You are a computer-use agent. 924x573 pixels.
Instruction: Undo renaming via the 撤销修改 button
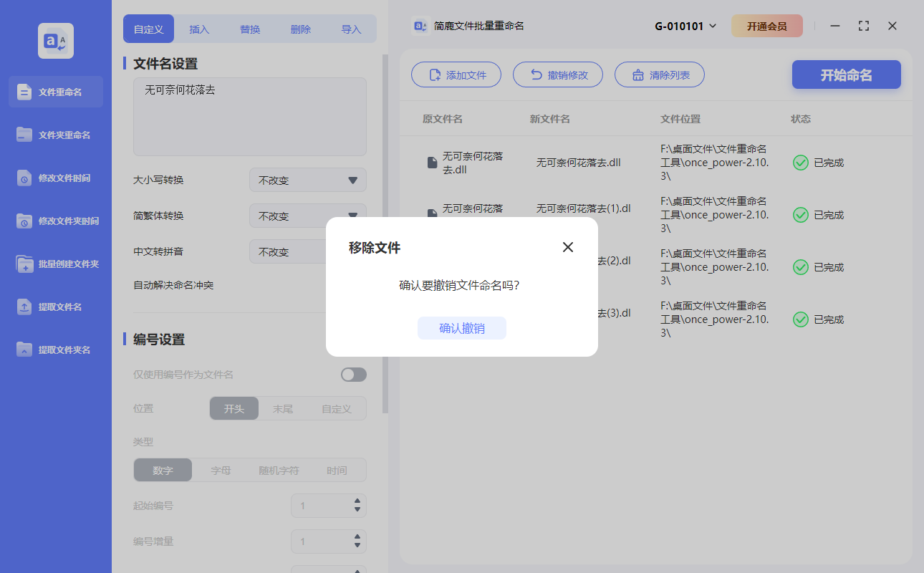tap(558, 74)
